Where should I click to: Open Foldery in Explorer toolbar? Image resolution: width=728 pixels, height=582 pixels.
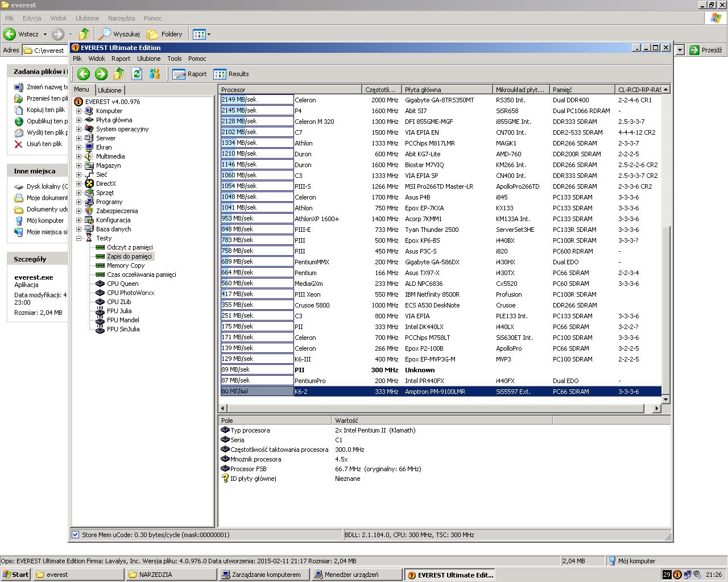coord(165,34)
